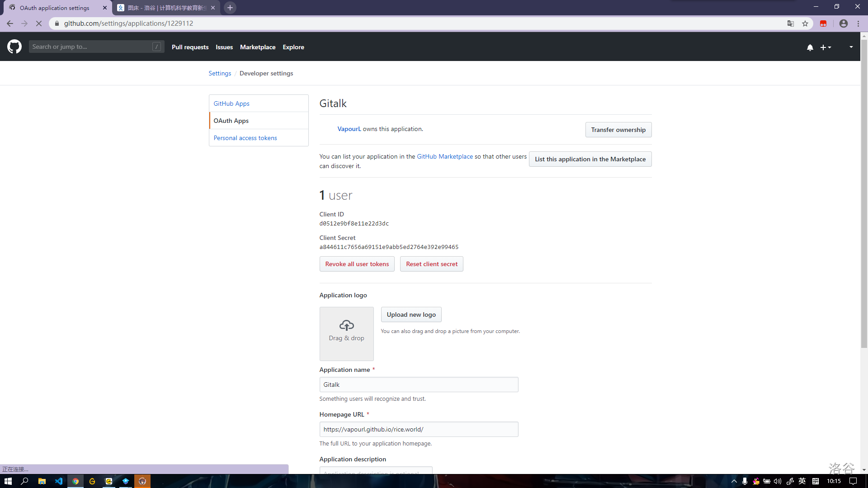The height and width of the screenshot is (488, 868).
Task: Open Personal access tokens in sidebar
Action: [x=259, y=138]
